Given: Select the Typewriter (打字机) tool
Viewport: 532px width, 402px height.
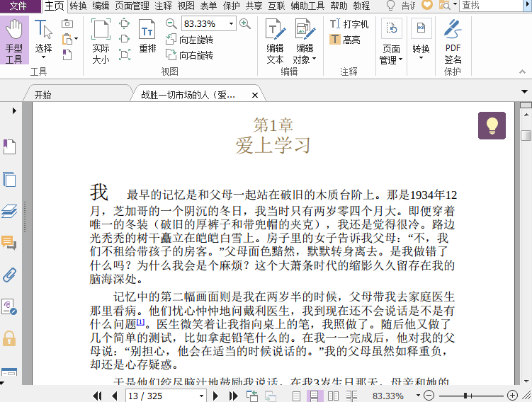Looking at the screenshot, I should click(349, 24).
